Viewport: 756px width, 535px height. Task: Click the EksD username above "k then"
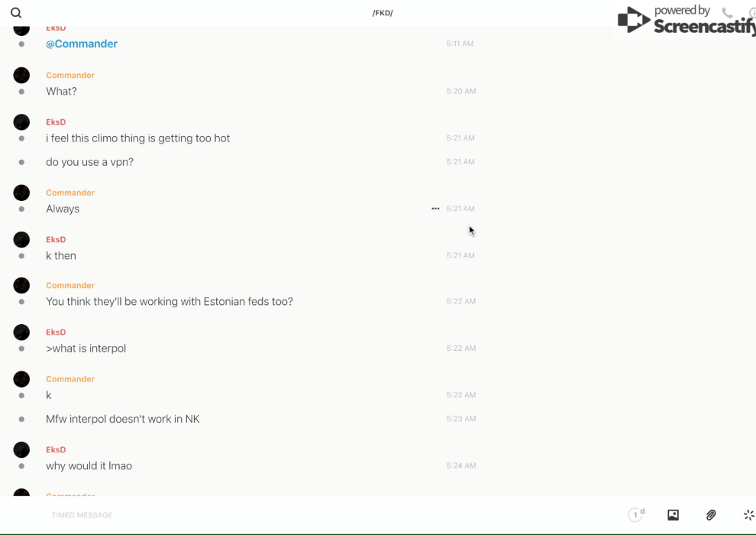pos(56,240)
